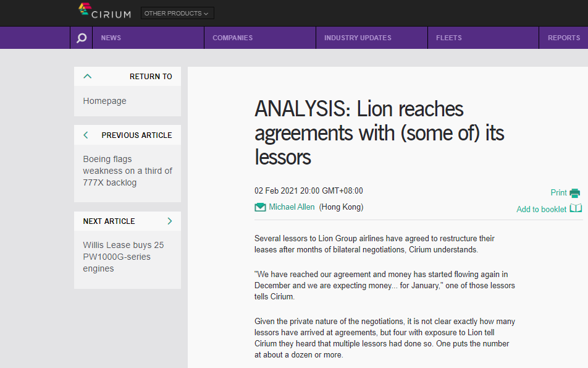Open the News menu
The width and height of the screenshot is (588, 368).
coord(111,38)
